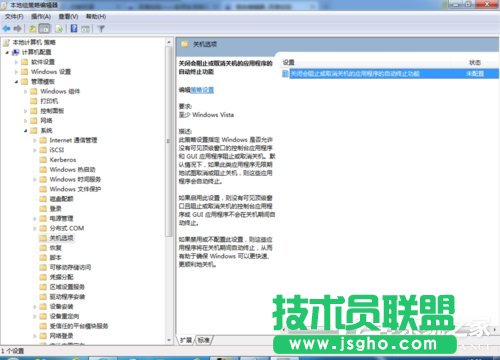The height and width of the screenshot is (360, 500).
Task: Open the 查看(V) menu
Action: 68,16
